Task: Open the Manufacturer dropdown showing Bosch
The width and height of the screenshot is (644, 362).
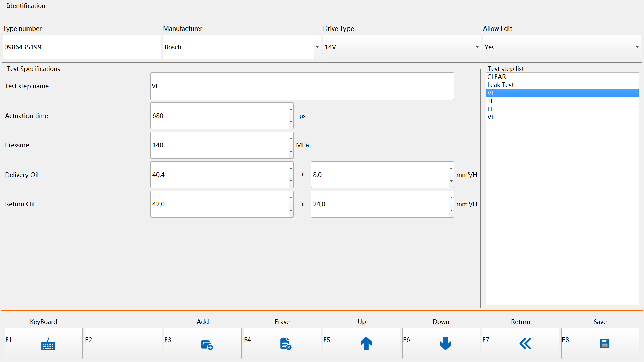Action: 317,47
